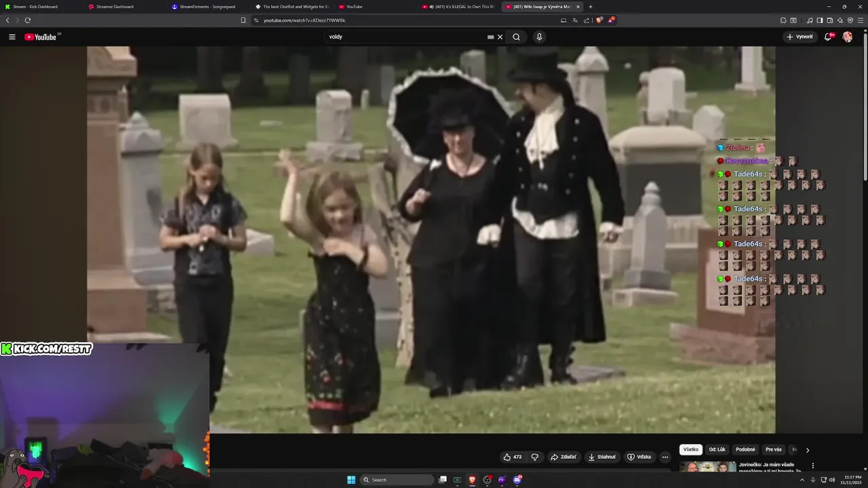
Task: Open the on-screen keyboard icon in search
Action: click(x=490, y=37)
